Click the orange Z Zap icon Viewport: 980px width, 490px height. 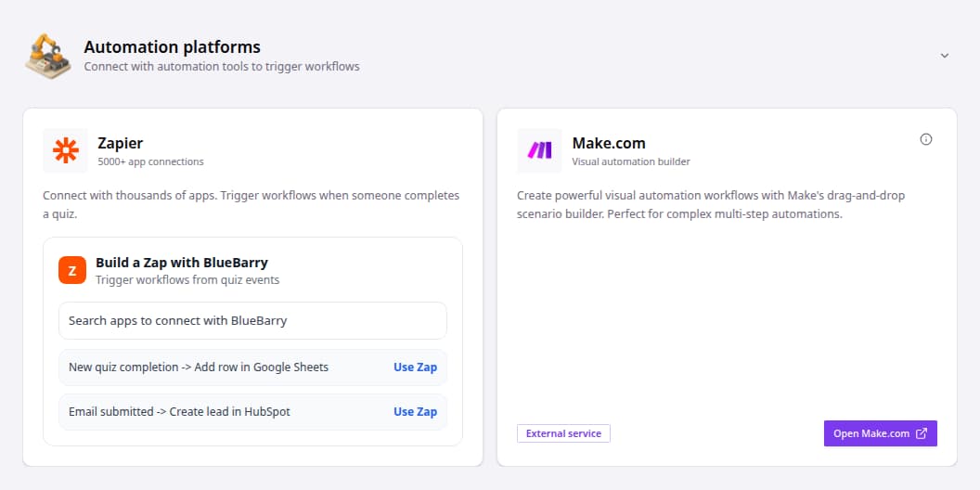click(x=72, y=270)
